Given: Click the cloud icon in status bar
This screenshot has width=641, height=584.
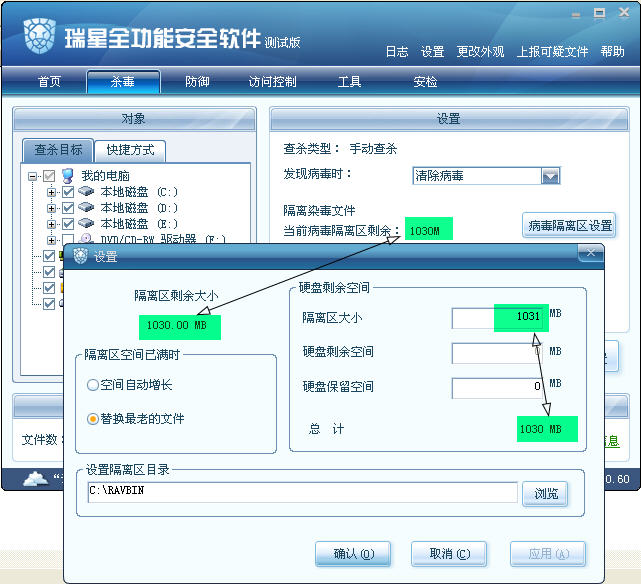Looking at the screenshot, I should click(x=36, y=478).
